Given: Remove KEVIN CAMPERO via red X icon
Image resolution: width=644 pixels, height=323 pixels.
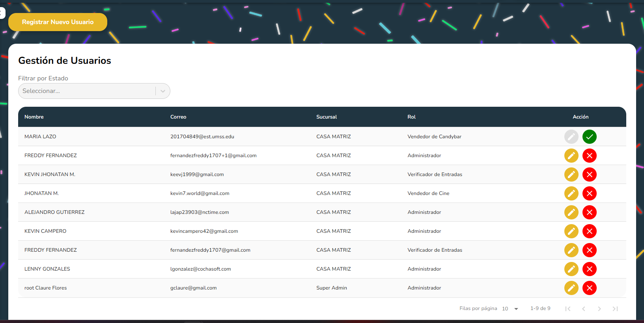Looking at the screenshot, I should tap(589, 231).
